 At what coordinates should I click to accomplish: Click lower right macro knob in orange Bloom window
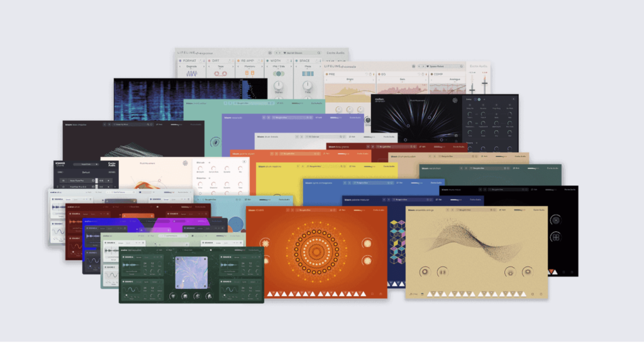click(x=367, y=261)
